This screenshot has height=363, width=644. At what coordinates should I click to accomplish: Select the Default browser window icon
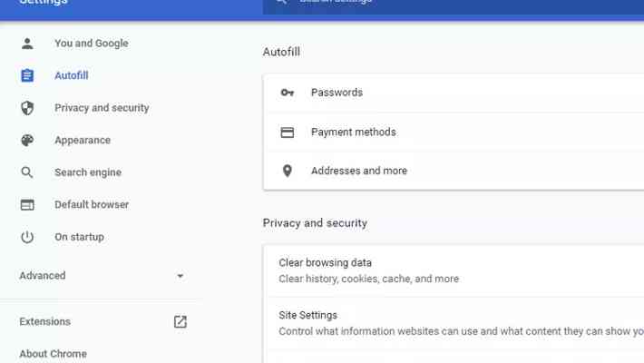27,204
